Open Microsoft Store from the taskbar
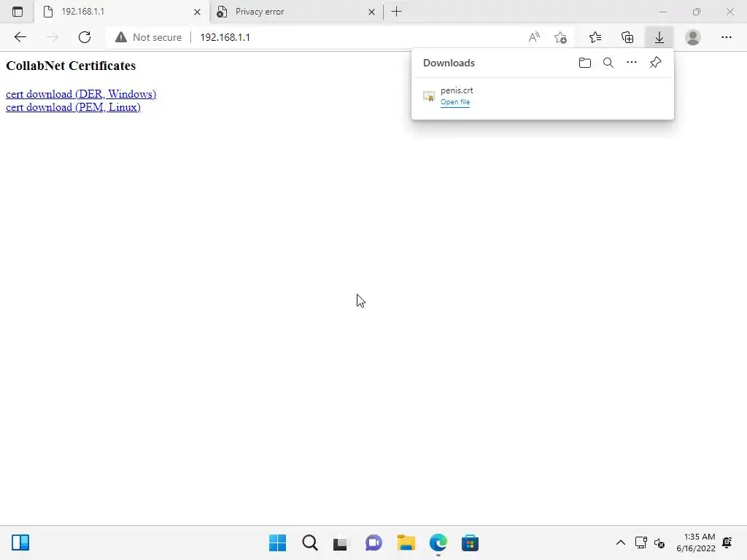Screen dimensions: 747x560 [x=470, y=542]
